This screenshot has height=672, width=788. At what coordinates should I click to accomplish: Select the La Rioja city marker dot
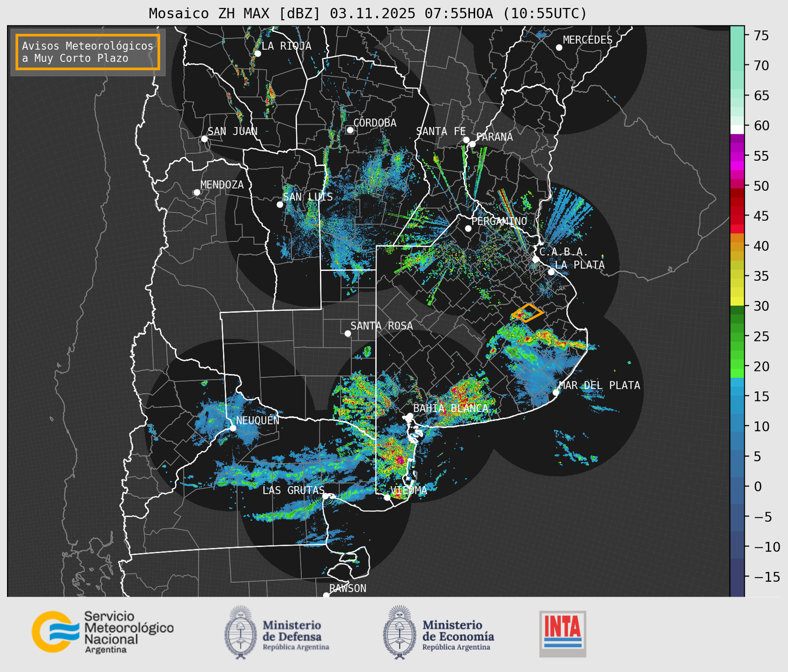click(258, 54)
